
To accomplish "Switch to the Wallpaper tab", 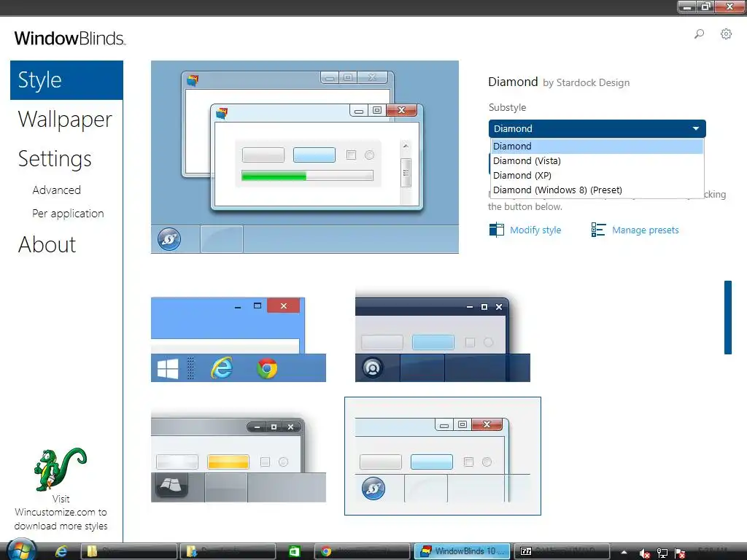I will 65,119.
